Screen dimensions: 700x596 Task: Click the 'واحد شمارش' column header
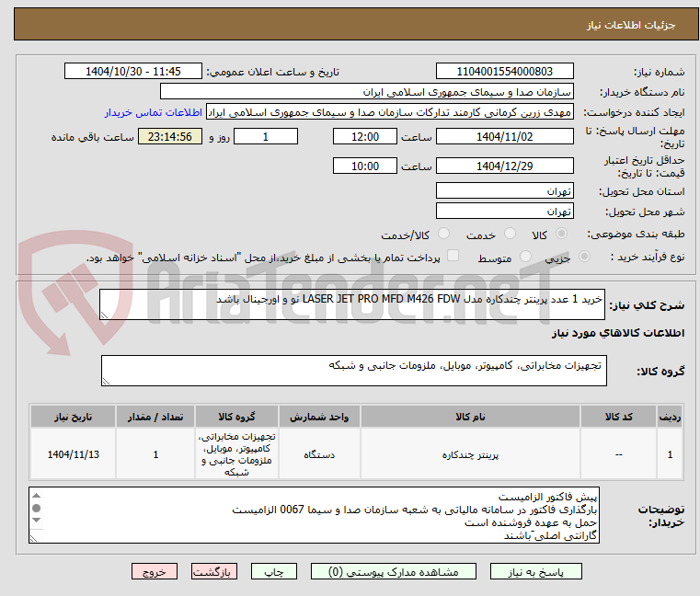[319, 417]
